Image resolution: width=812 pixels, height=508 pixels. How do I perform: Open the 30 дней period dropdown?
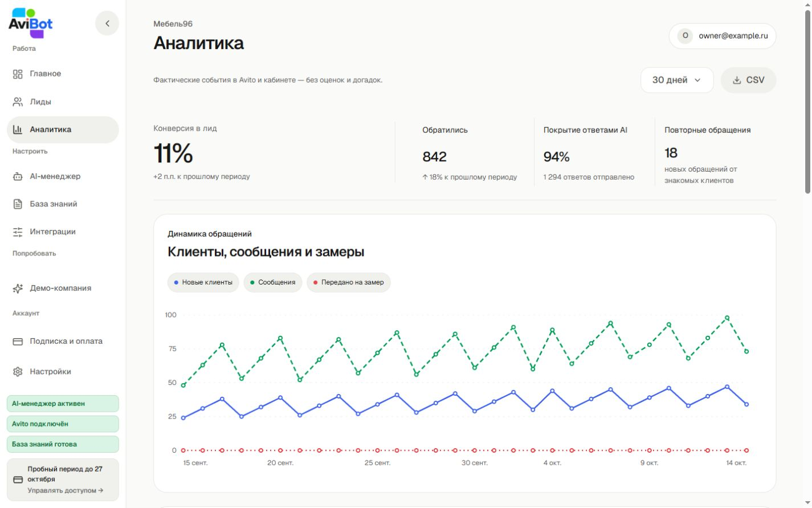click(677, 80)
